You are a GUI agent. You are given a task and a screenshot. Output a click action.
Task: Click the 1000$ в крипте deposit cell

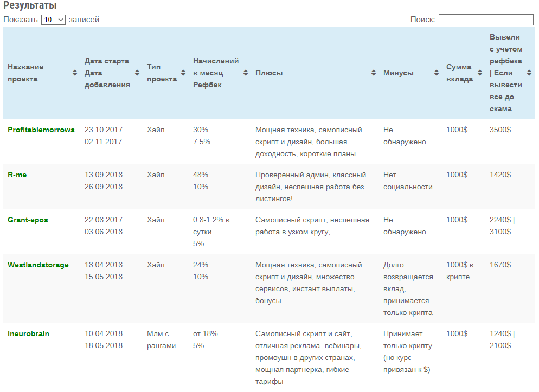click(x=460, y=271)
